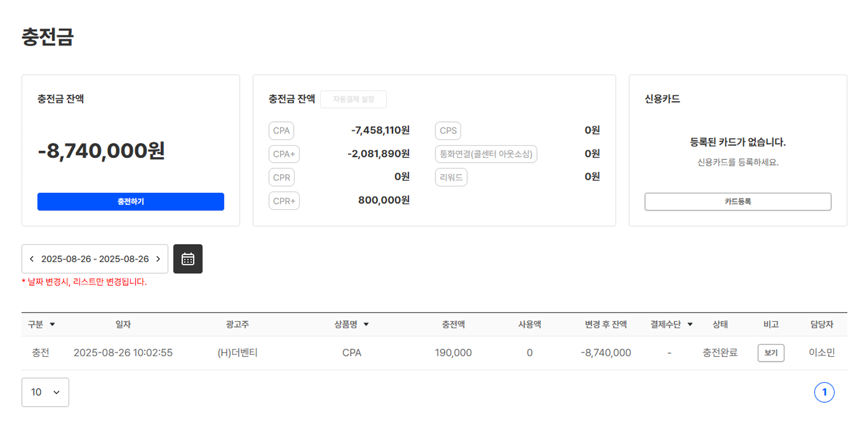Click the 통화연결(콜센터 아웃소싱) tag
The image size is (868, 428).
point(486,154)
